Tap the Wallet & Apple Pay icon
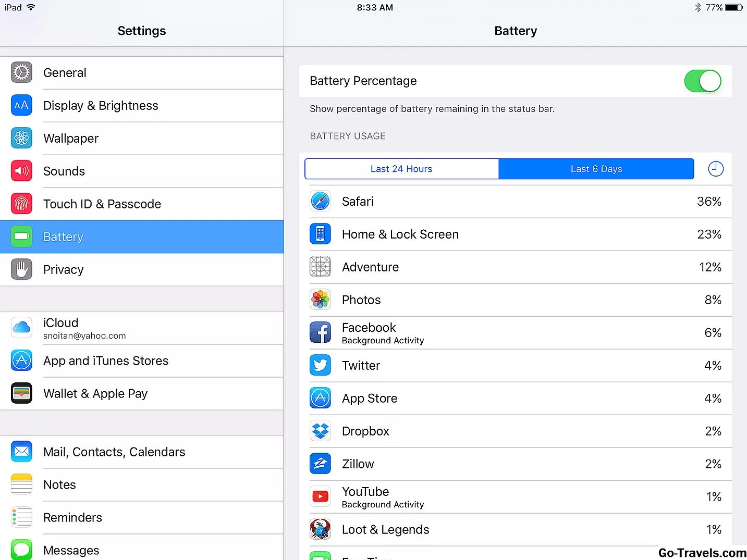The height and width of the screenshot is (560, 747). (21, 393)
